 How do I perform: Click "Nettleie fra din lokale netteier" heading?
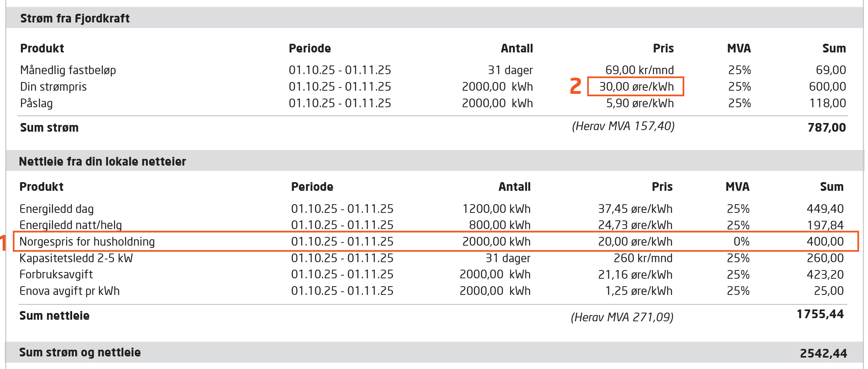102,161
